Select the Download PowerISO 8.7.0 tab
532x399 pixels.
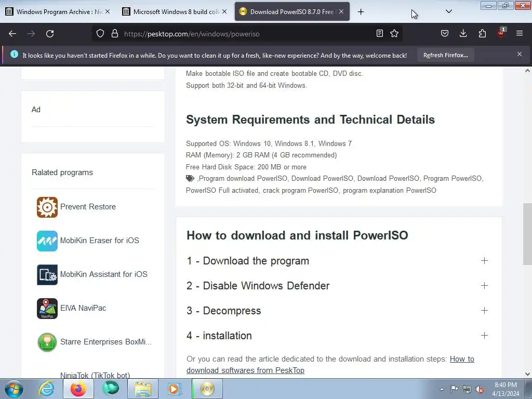click(x=292, y=12)
